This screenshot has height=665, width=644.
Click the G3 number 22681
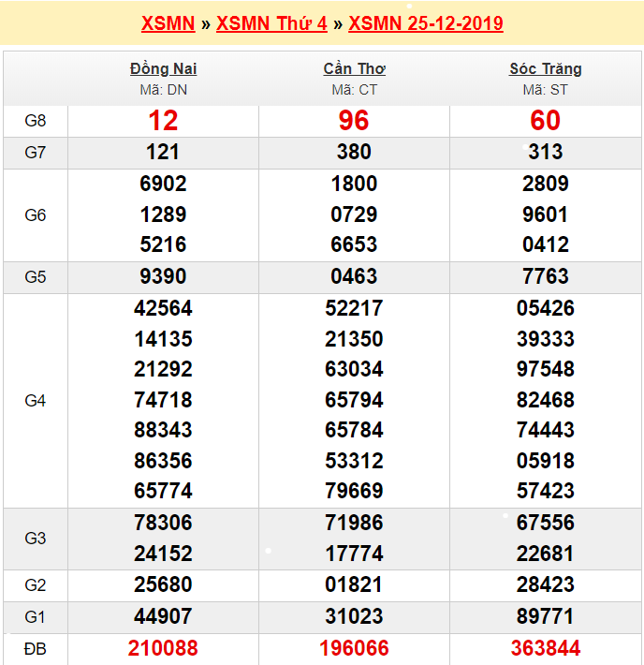[x=545, y=554]
